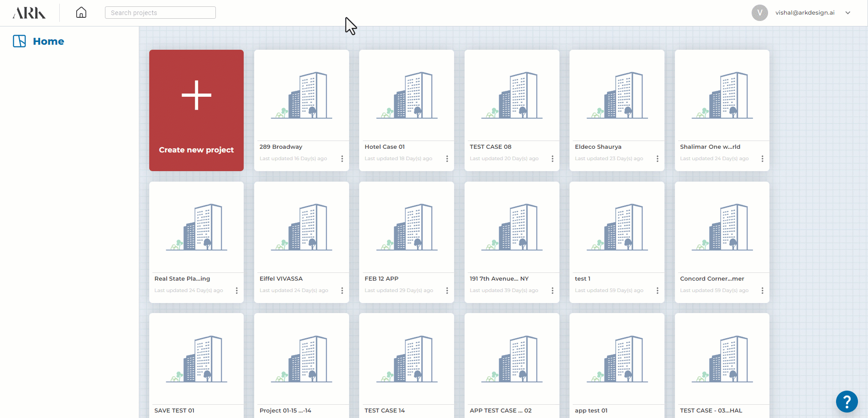The height and width of the screenshot is (418, 868).
Task: Click the home icon in top bar
Action: pos(81,12)
